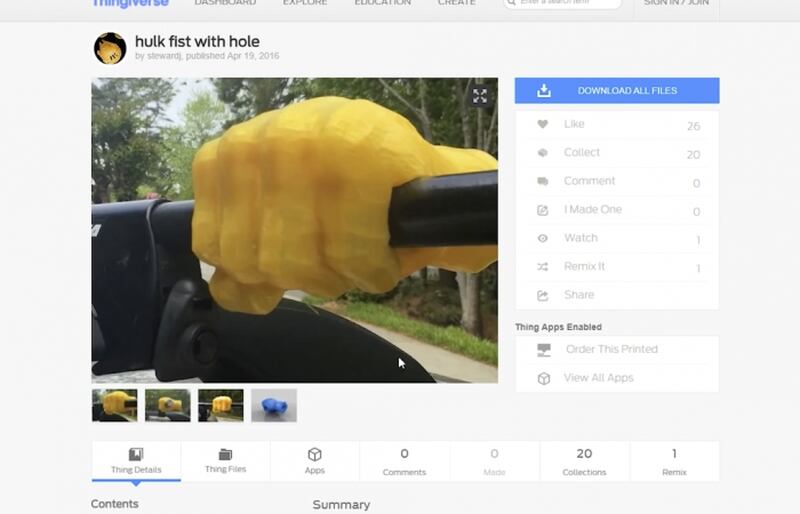The width and height of the screenshot is (800, 514).
Task: Click the search field
Action: pyautogui.click(x=563, y=3)
